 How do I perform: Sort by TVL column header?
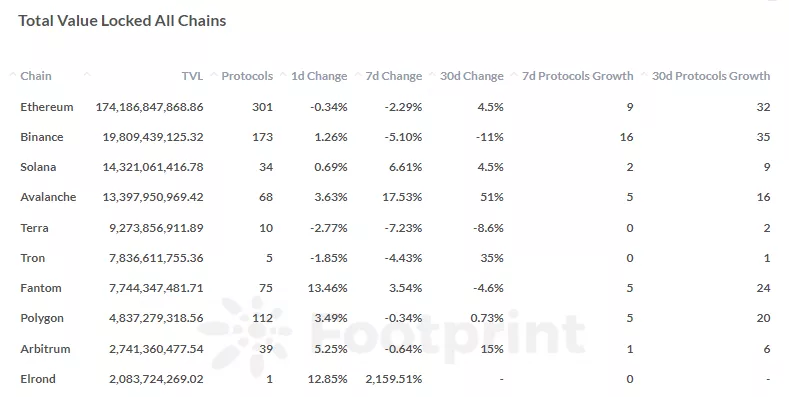192,76
